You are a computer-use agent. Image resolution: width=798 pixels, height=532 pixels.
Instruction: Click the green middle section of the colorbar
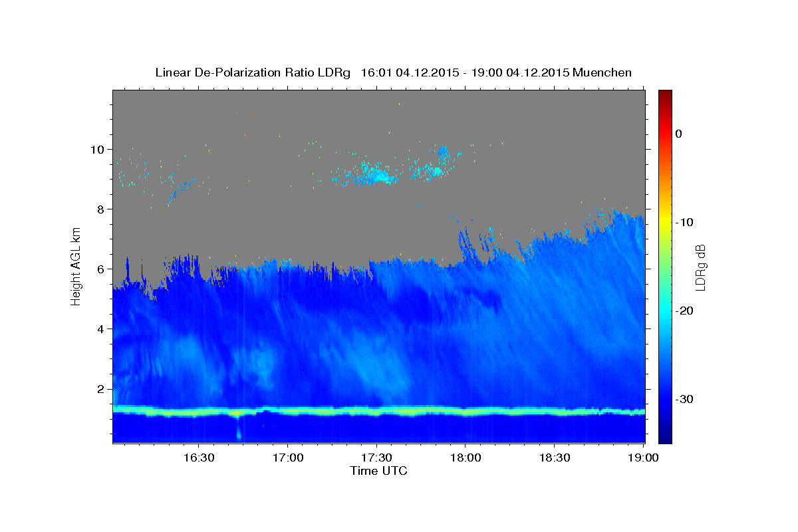[665, 266]
